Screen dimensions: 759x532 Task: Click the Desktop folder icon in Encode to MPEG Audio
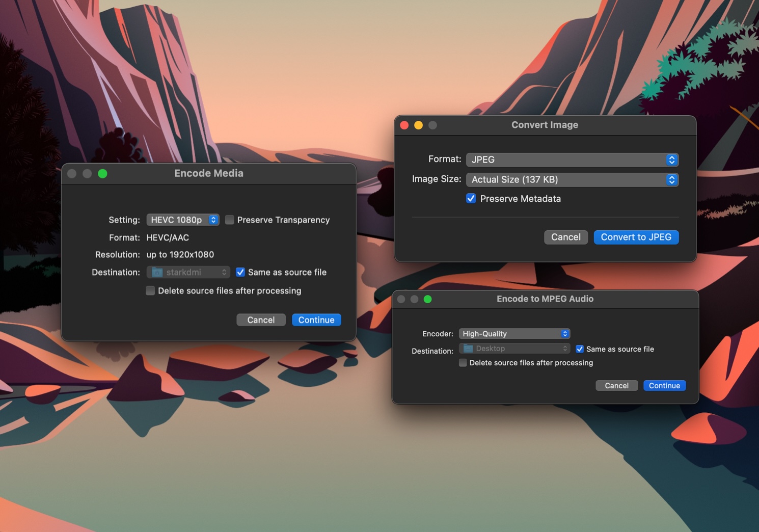[469, 348]
